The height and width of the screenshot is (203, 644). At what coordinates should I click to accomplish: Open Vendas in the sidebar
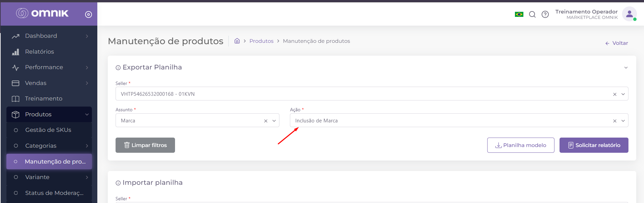click(x=49, y=83)
